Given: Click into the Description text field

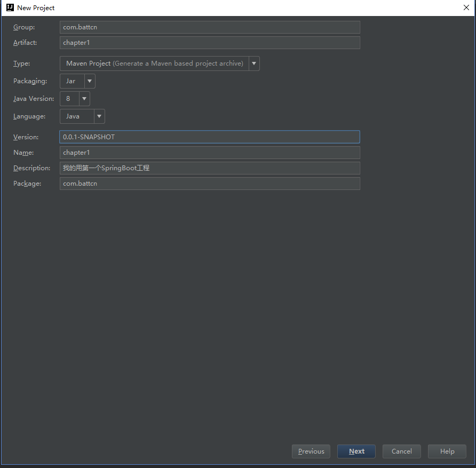Looking at the screenshot, I should pyautogui.click(x=210, y=168).
